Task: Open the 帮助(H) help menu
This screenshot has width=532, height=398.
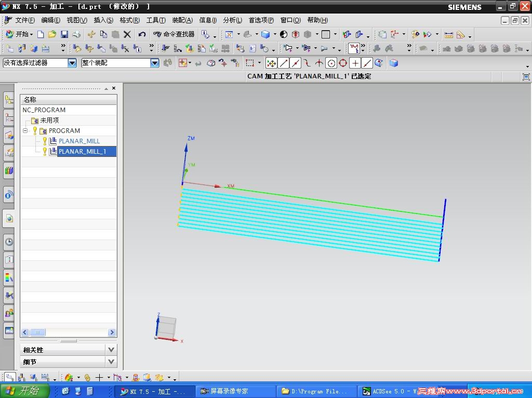Action: click(317, 20)
